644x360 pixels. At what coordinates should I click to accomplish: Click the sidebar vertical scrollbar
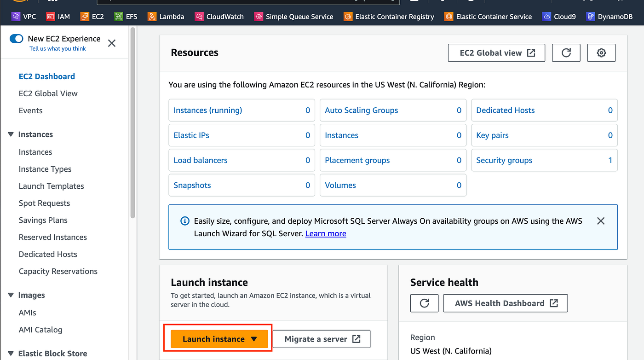(x=133, y=122)
